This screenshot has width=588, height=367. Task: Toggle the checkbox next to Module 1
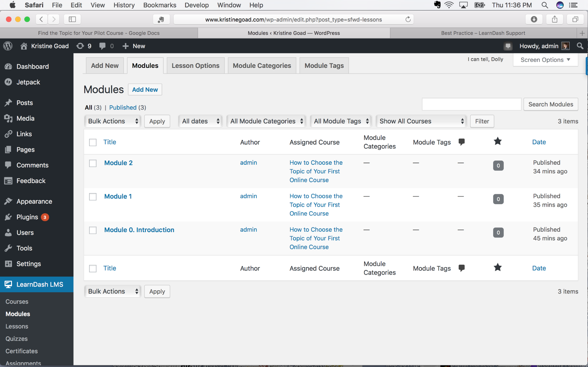[x=93, y=196]
